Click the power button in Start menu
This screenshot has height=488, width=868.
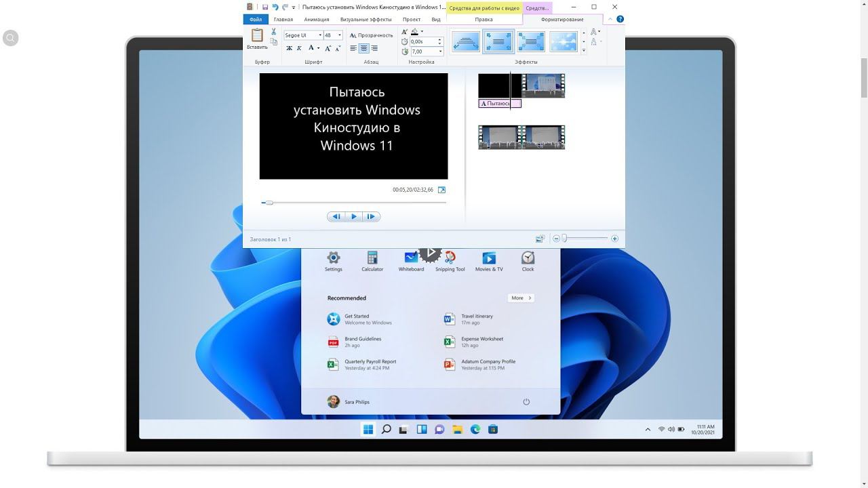tap(526, 402)
